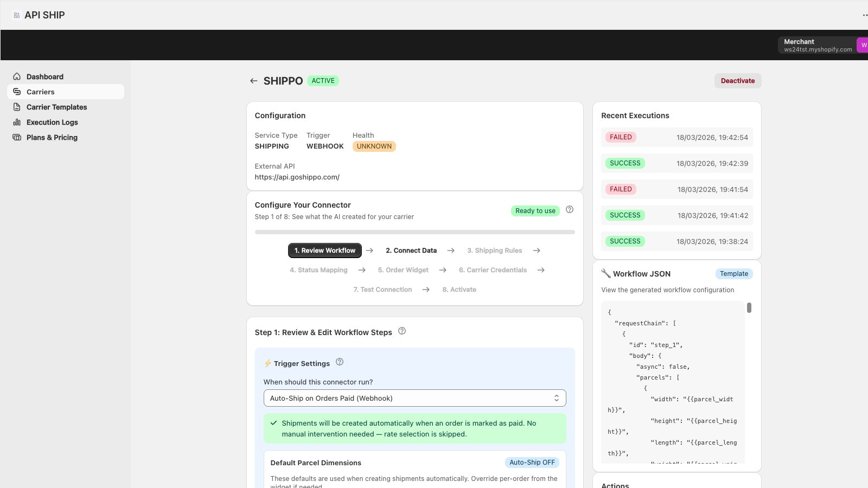
Task: Open Dashboard in the sidebar
Action: point(66,76)
